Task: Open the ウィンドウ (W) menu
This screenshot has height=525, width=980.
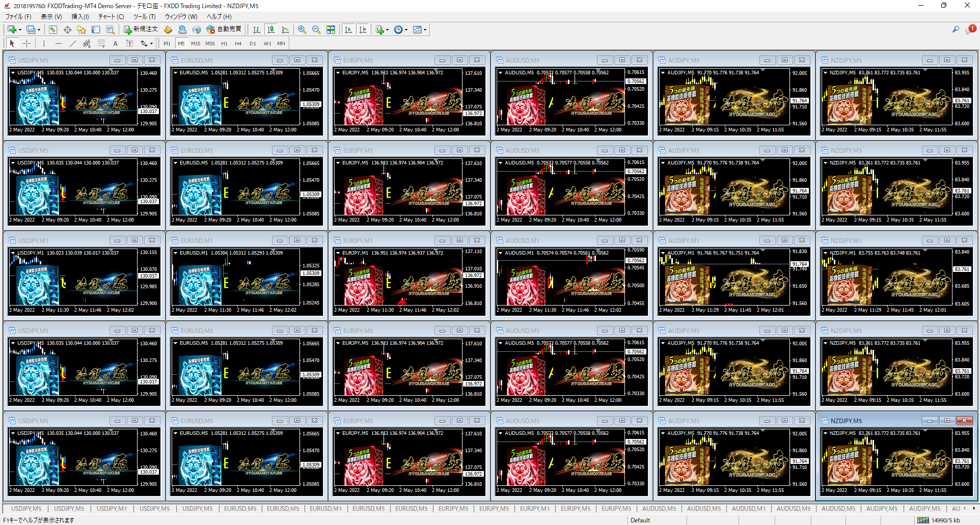Action: coord(181,16)
